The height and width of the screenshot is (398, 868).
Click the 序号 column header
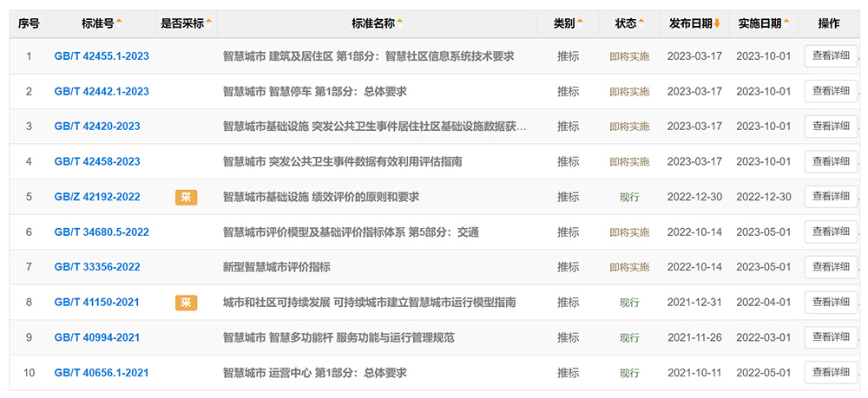click(x=29, y=23)
